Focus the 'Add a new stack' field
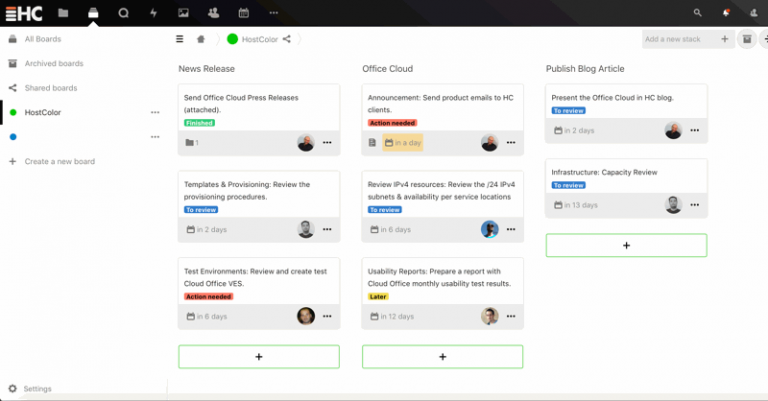Viewport: 768px width, 401px height. [680, 39]
